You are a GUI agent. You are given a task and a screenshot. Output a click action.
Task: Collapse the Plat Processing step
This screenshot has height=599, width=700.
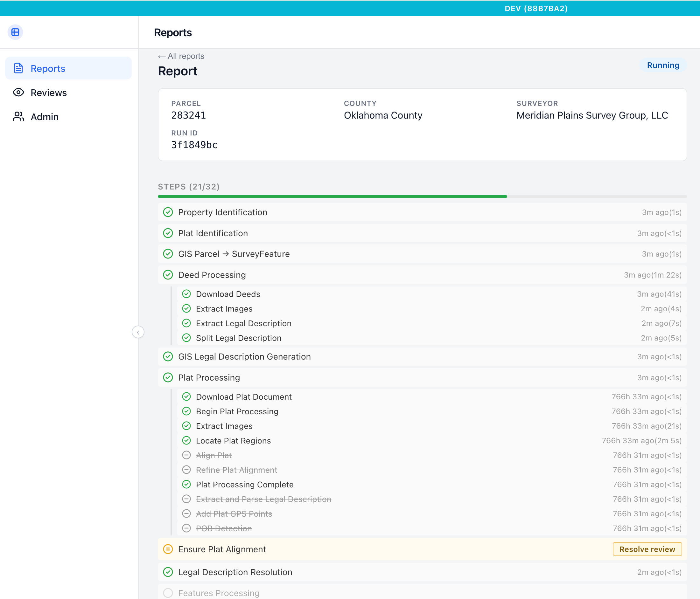422,377
